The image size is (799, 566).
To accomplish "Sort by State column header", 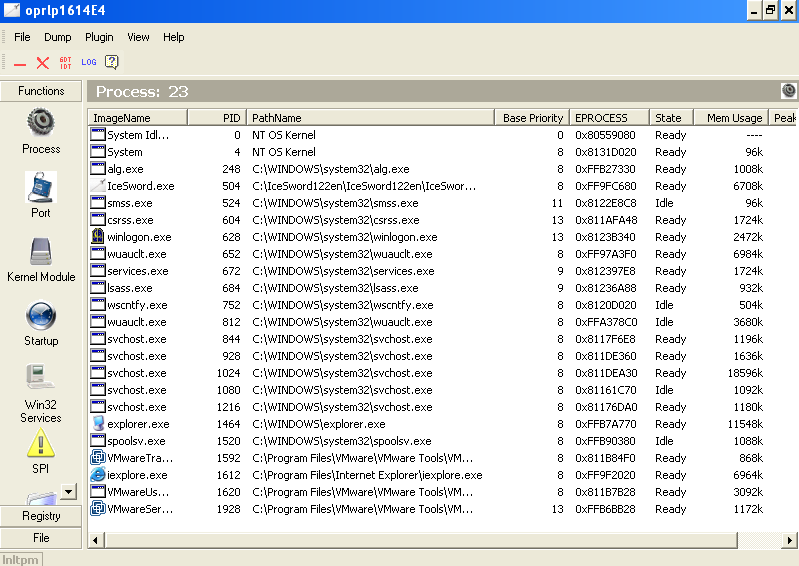I will tap(672, 118).
